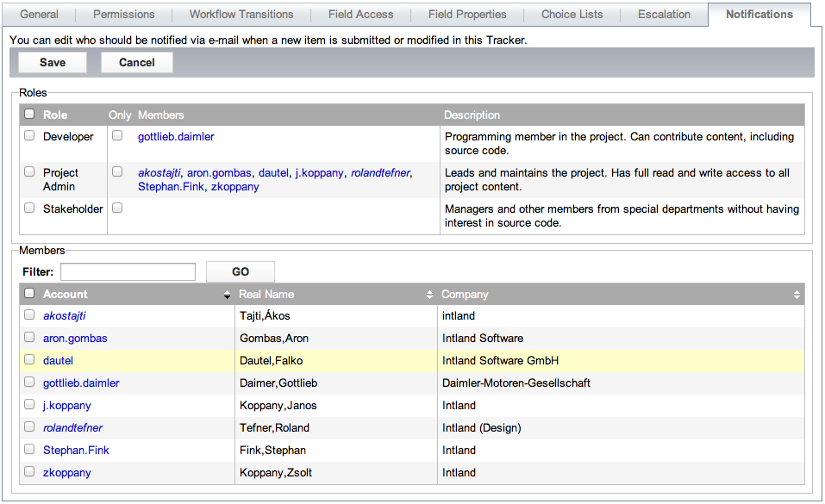Enable the Only checkbox for Project Admin
Image resolution: width=825 pixels, height=504 pixels.
(x=116, y=170)
